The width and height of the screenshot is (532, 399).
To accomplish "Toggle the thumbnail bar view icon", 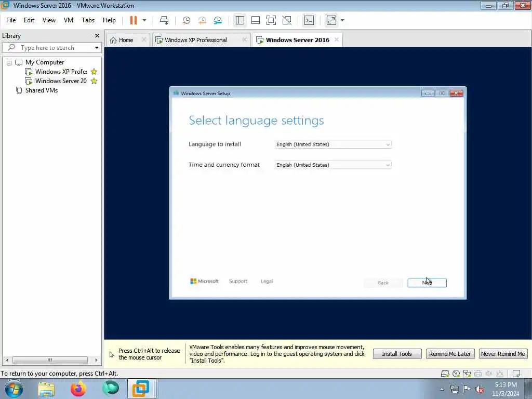I will (x=256, y=20).
